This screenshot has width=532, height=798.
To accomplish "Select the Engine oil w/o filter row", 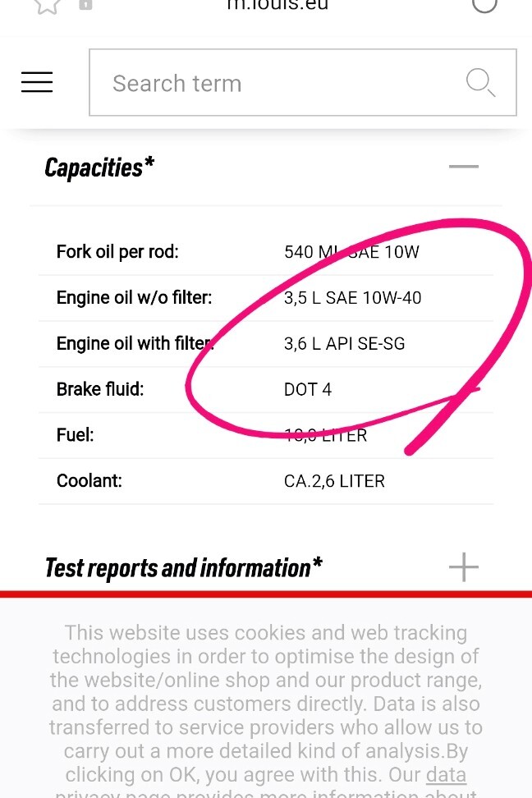I will click(266, 298).
